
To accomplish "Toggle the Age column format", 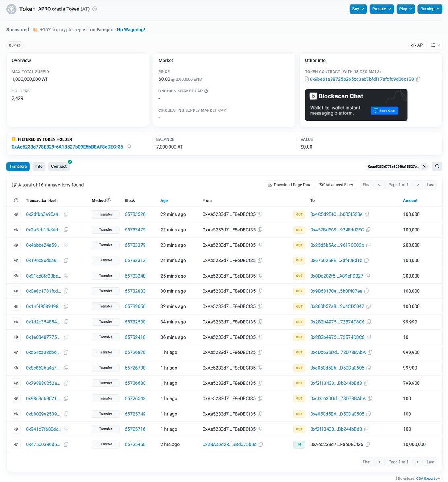I will click(164, 200).
